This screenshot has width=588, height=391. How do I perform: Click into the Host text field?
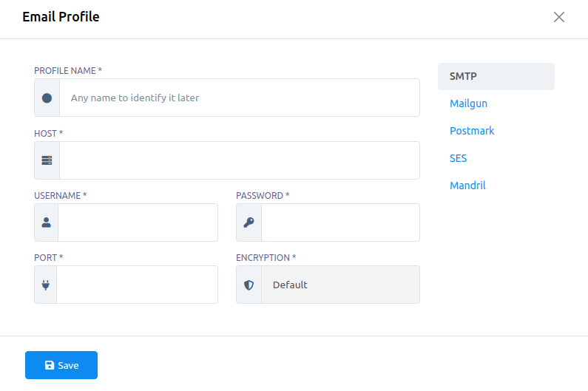[239, 160]
